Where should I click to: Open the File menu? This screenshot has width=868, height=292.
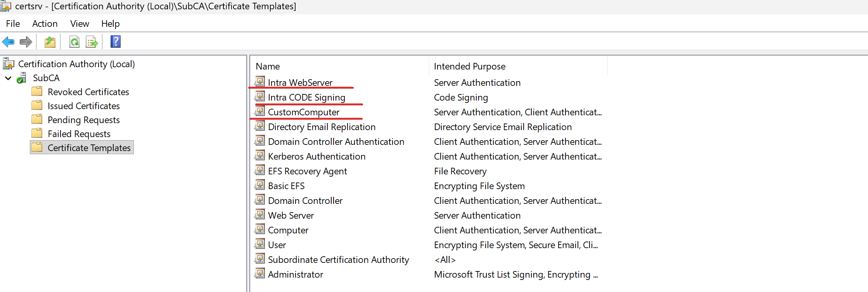[13, 24]
